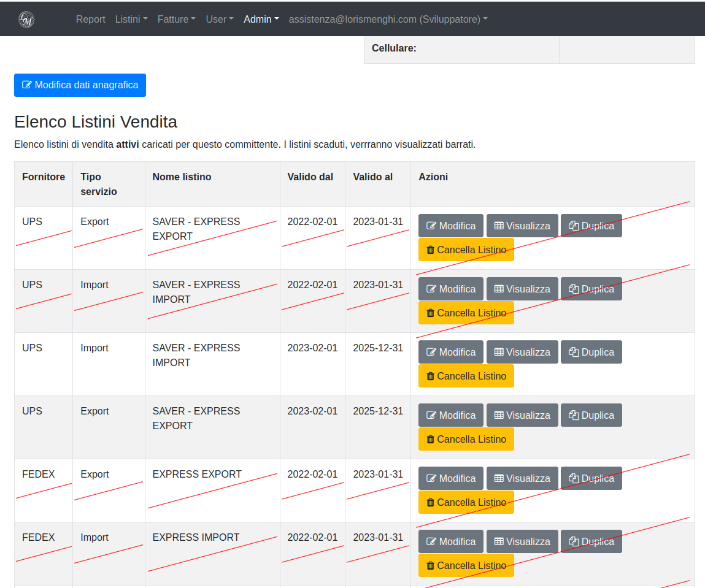Click Modifica on FEDEX Import row
Screen dimensions: 705x588
click(x=450, y=541)
